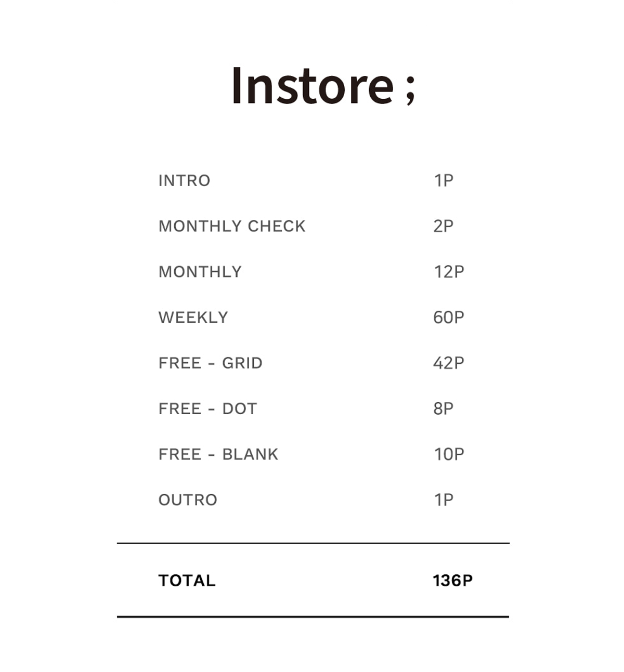Click the 1P count beside OUTRO
The image size is (624, 672).
pos(444,500)
